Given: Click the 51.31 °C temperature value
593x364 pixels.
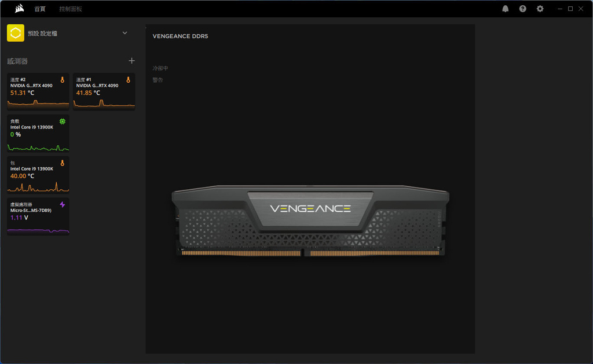Looking at the screenshot, I should click(x=23, y=93).
